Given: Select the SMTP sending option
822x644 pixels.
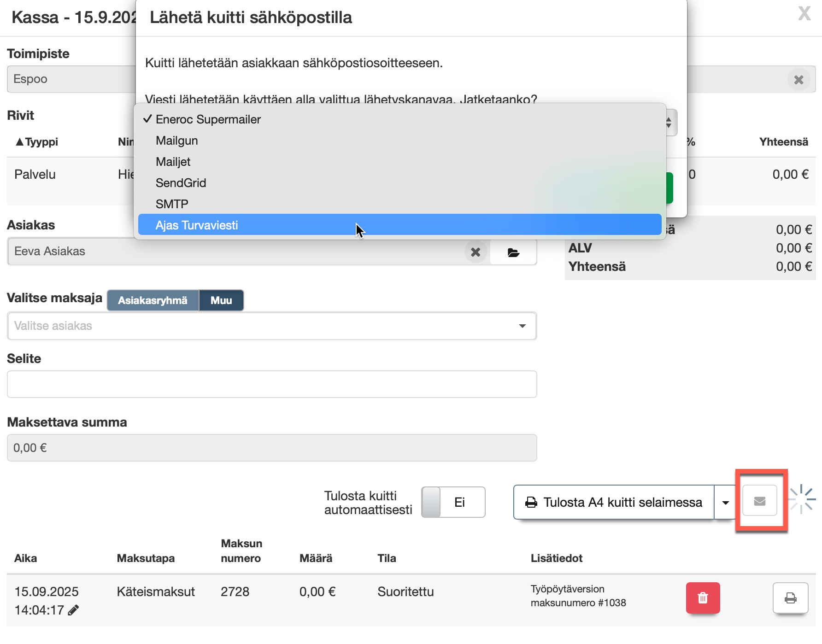Looking at the screenshot, I should click(172, 204).
